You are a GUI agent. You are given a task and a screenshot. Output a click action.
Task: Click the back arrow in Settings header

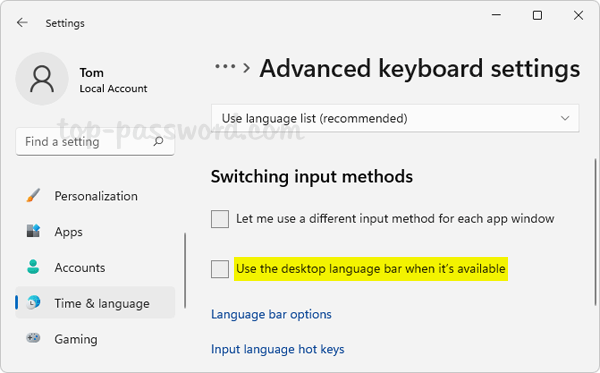pyautogui.click(x=22, y=23)
